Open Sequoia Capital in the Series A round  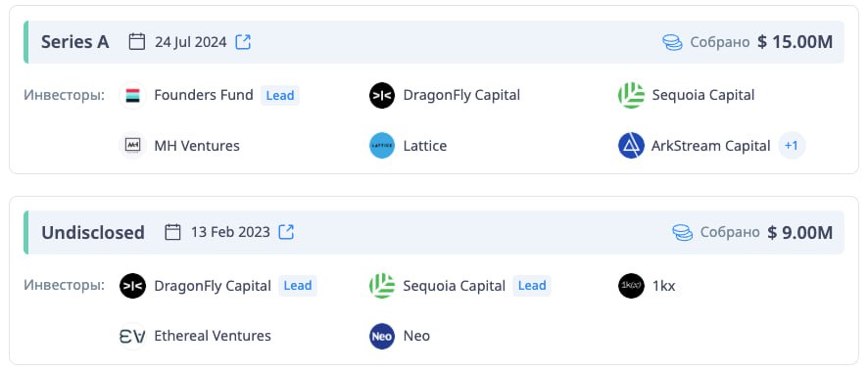(703, 95)
